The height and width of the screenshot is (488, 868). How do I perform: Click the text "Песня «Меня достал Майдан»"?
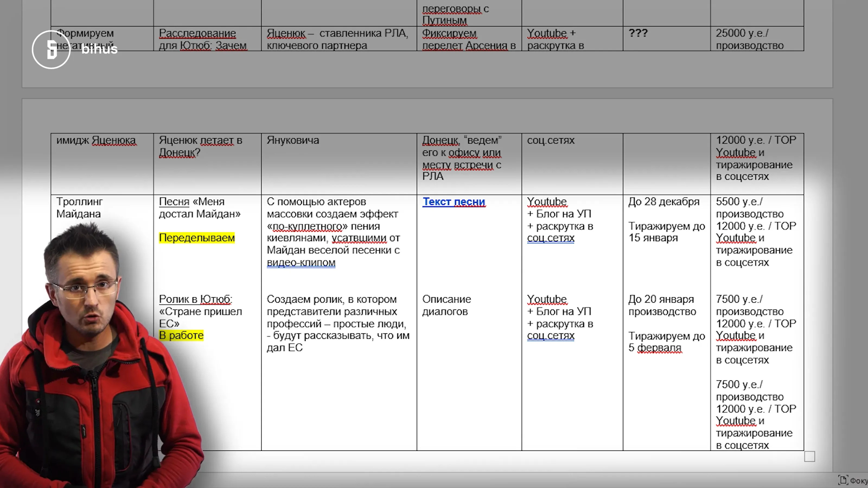(200, 207)
